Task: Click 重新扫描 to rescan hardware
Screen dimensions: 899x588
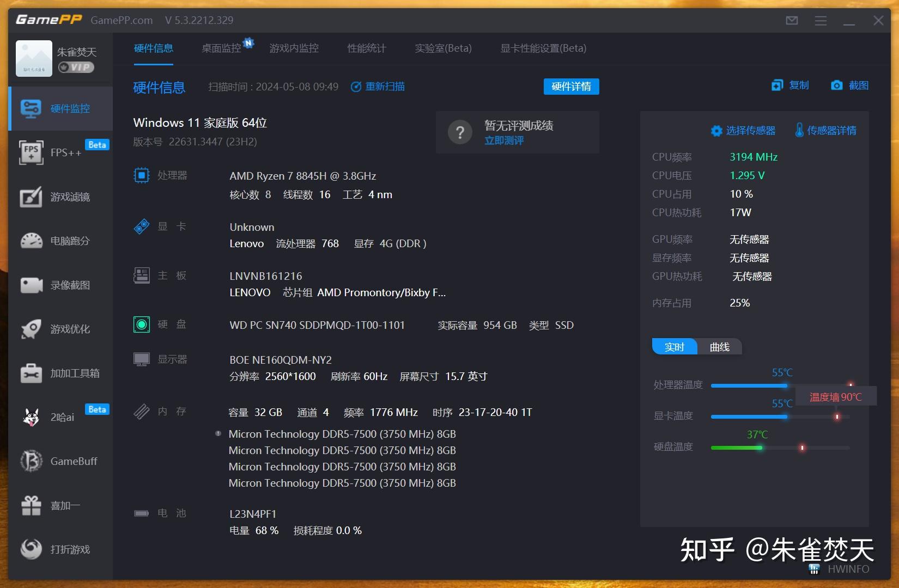Action: 378,87
